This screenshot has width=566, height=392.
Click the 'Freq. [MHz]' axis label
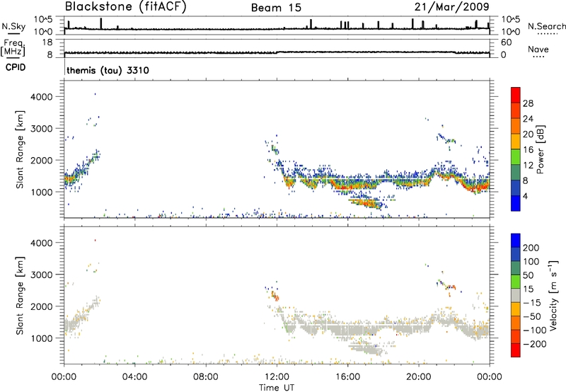13,47
